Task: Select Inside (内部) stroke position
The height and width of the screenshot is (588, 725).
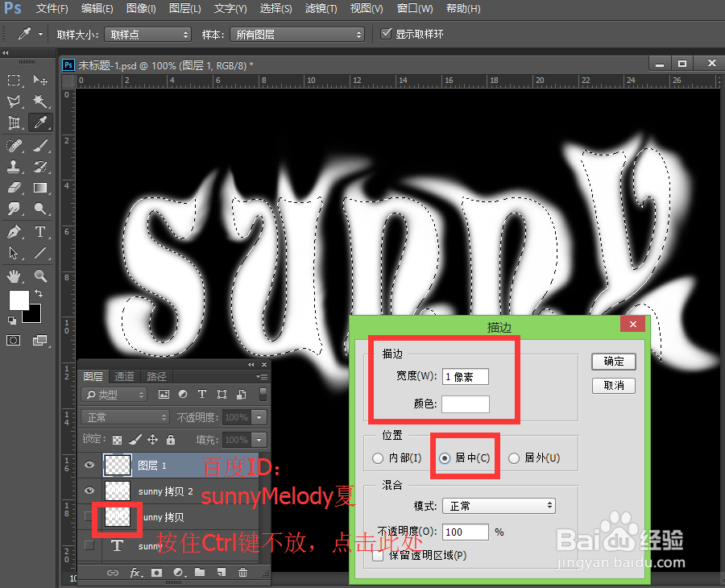Action: tap(378, 458)
